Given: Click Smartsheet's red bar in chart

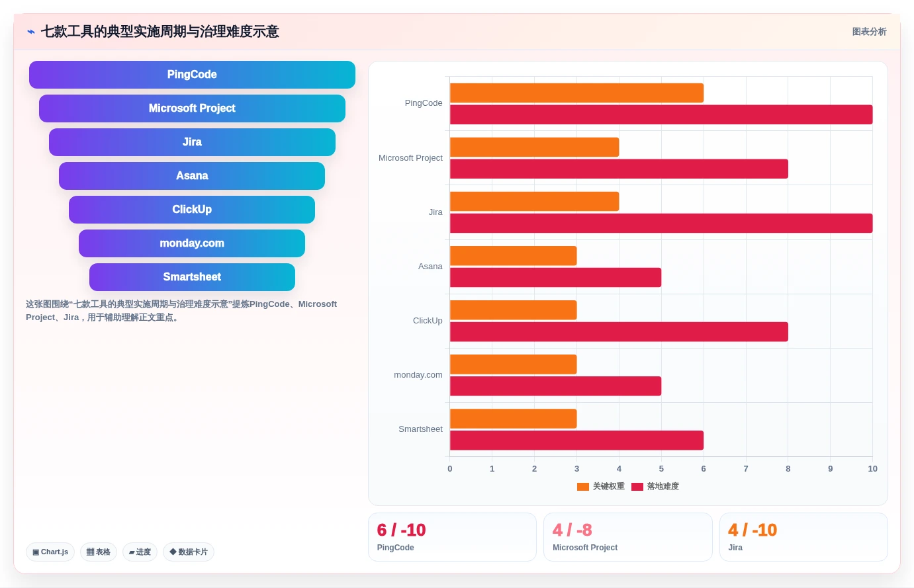Looking at the screenshot, I should click(x=576, y=441).
